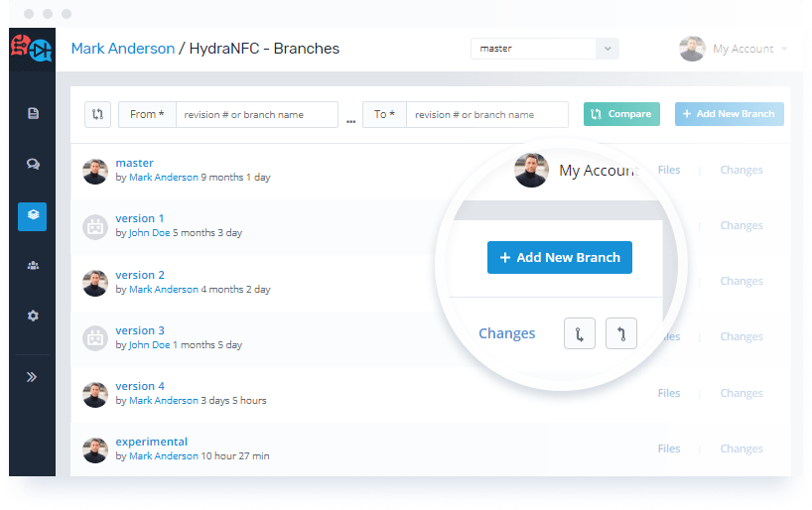The height and width of the screenshot is (510, 812).
Task: Open the settings gear sidebar icon
Action: pyautogui.click(x=33, y=316)
